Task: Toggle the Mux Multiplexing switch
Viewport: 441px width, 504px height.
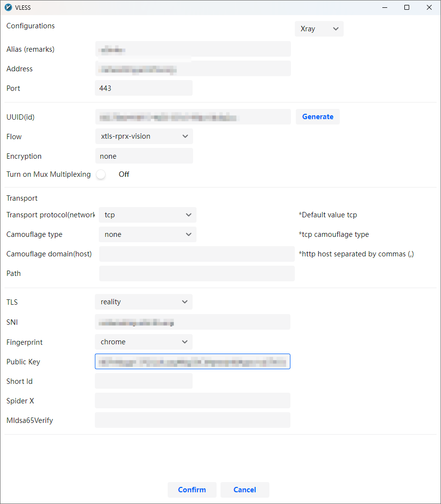Action: (101, 174)
